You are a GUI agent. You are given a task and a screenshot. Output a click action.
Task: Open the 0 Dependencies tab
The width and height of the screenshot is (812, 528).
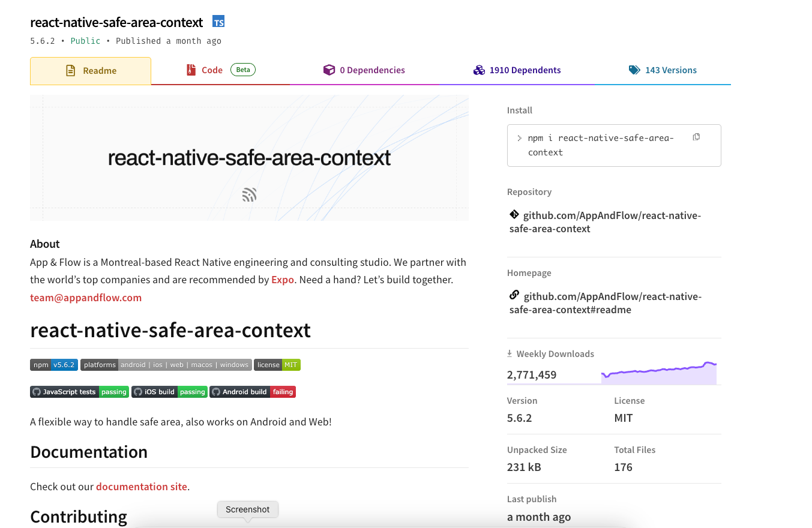364,70
